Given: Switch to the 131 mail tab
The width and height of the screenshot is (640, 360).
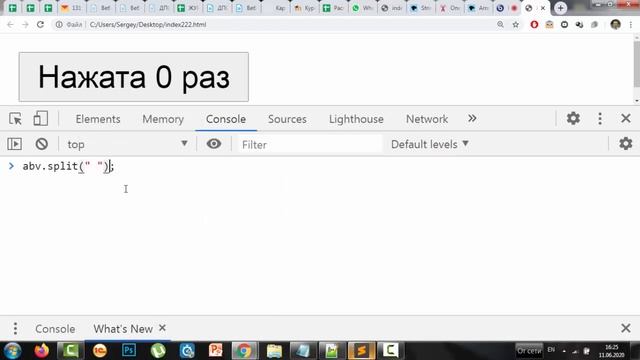Looking at the screenshot, I should [71, 8].
